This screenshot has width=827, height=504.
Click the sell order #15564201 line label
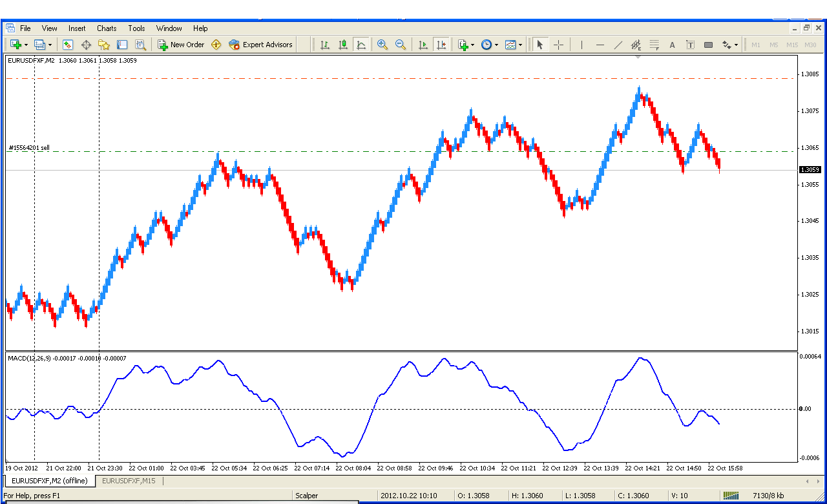pos(29,148)
